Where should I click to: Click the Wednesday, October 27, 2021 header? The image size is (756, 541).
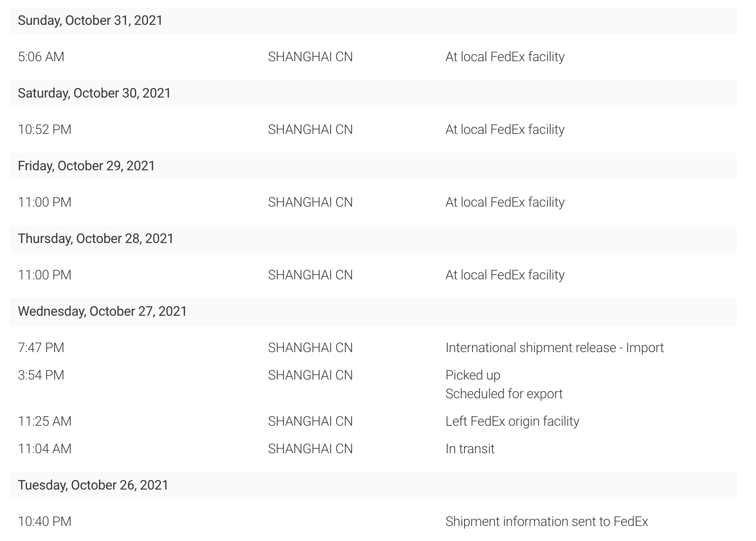coord(102,311)
